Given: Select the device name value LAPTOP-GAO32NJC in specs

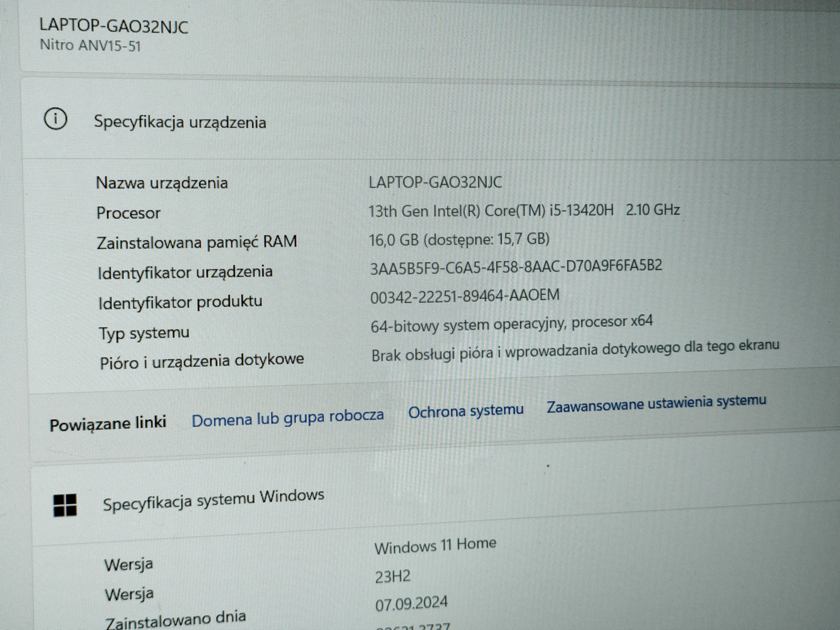Looking at the screenshot, I should coord(435,182).
